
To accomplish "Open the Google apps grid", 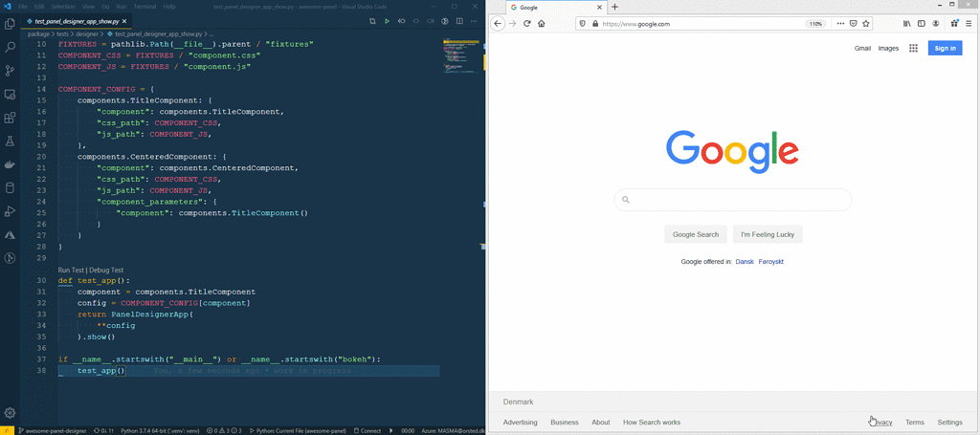I will pos(913,48).
